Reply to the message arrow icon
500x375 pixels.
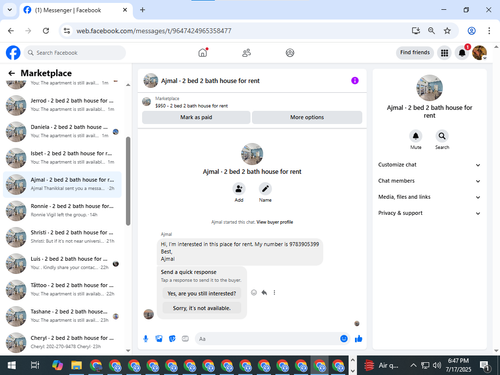tap(264, 293)
